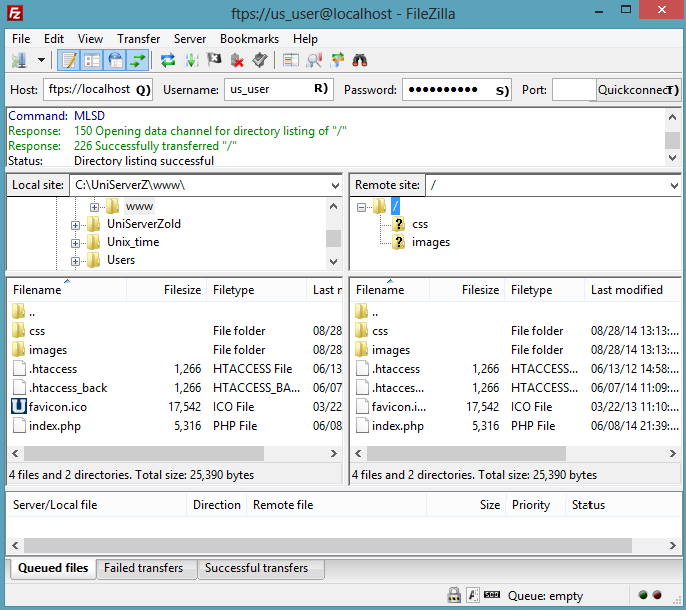Select index.php in local file list
The width and height of the screenshot is (686, 610).
55,426
